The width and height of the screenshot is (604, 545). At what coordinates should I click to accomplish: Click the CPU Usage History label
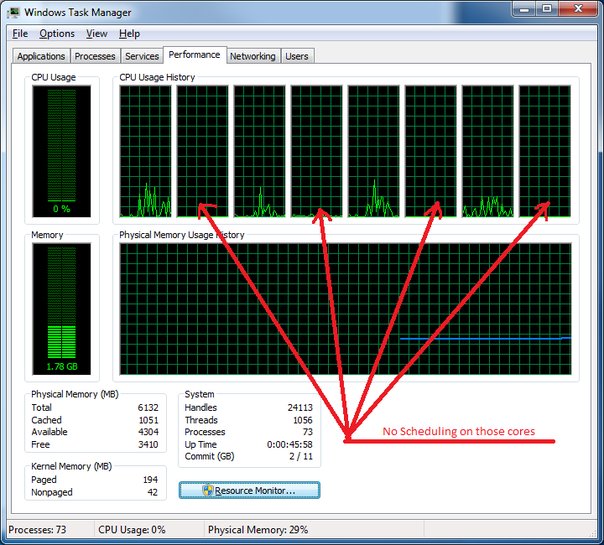(157, 77)
